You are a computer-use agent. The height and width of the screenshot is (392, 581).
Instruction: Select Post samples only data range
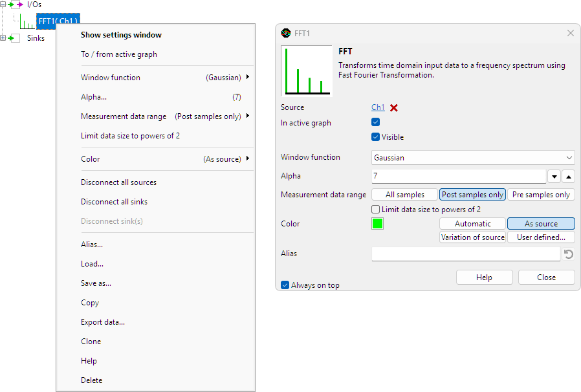pos(472,195)
